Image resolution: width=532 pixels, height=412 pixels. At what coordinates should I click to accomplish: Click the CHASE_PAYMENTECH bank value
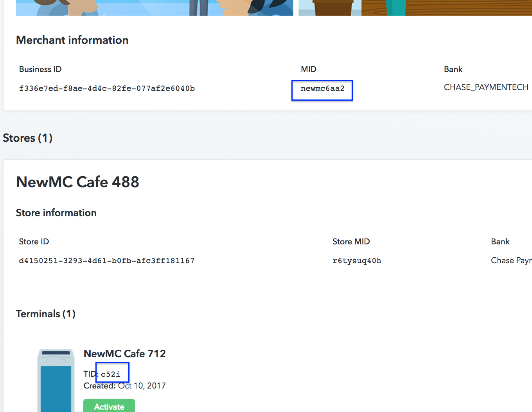(486, 87)
